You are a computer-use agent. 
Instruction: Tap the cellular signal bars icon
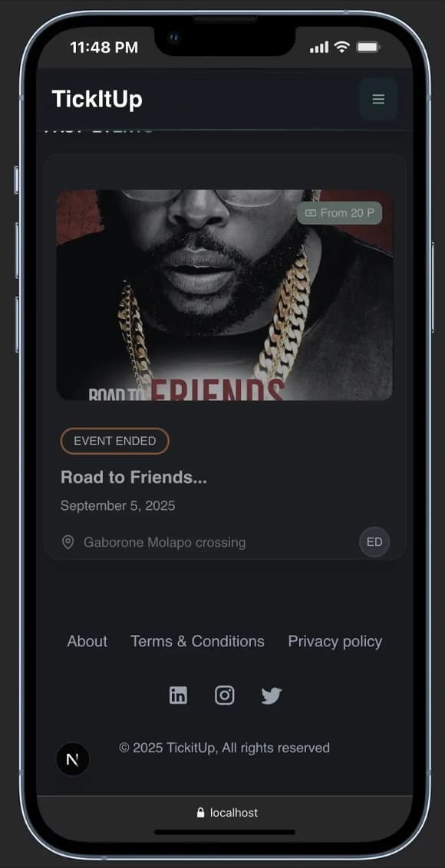coord(319,48)
